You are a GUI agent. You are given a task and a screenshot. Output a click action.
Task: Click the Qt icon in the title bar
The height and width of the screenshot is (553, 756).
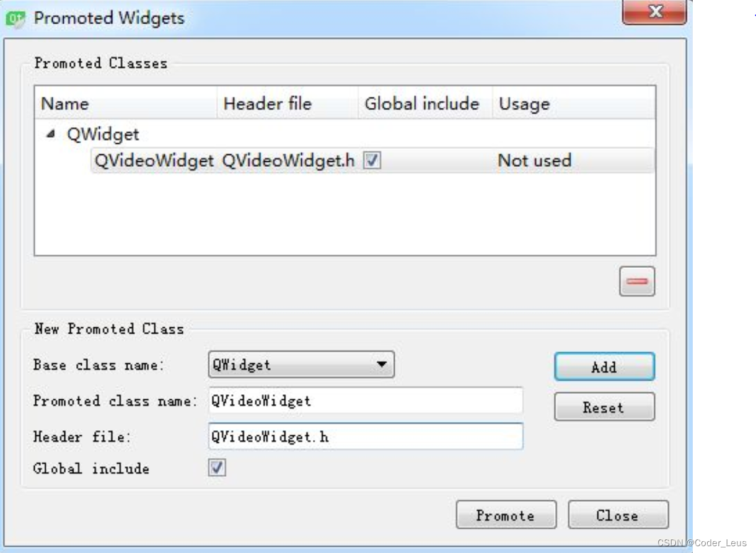tap(15, 19)
